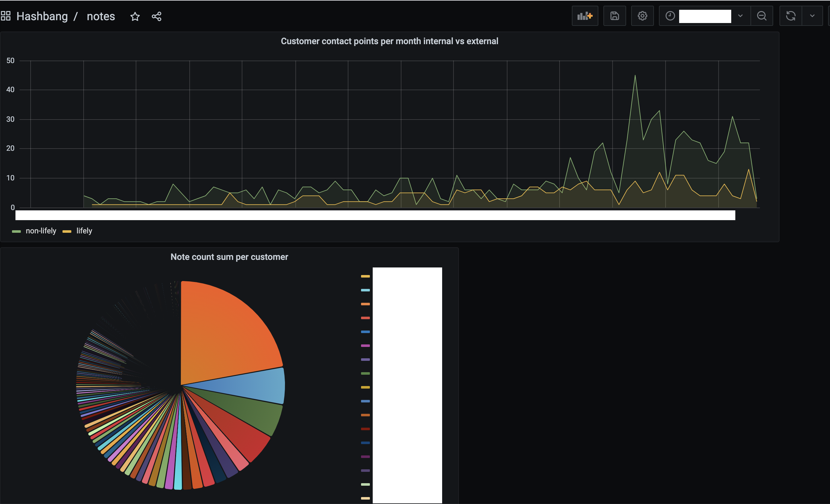Viewport: 830px width, 504px height.
Task: Click the green non-lifely legend color swatch
Action: coord(16,231)
